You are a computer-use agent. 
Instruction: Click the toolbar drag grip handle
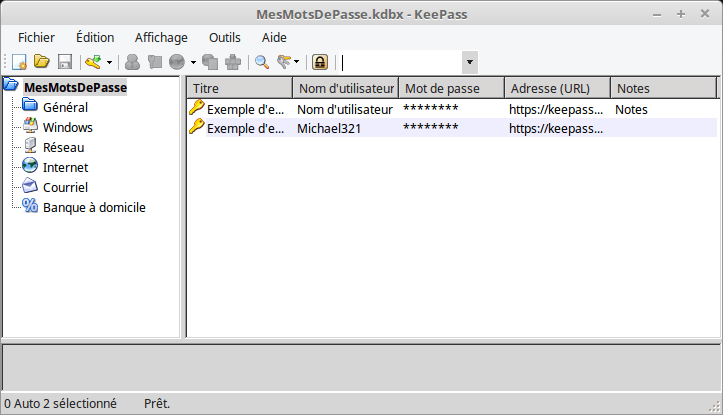click(6, 62)
